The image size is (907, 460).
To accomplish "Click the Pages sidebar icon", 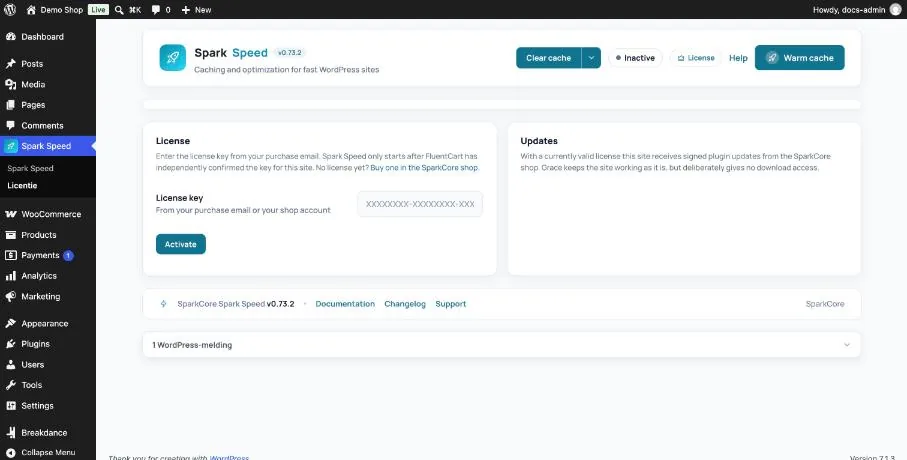I will (x=10, y=105).
